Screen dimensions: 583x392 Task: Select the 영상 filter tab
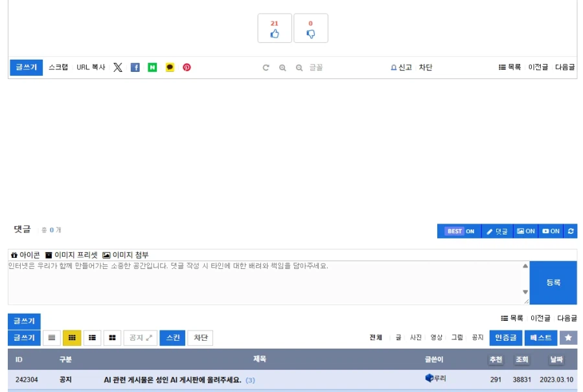pyautogui.click(x=436, y=338)
